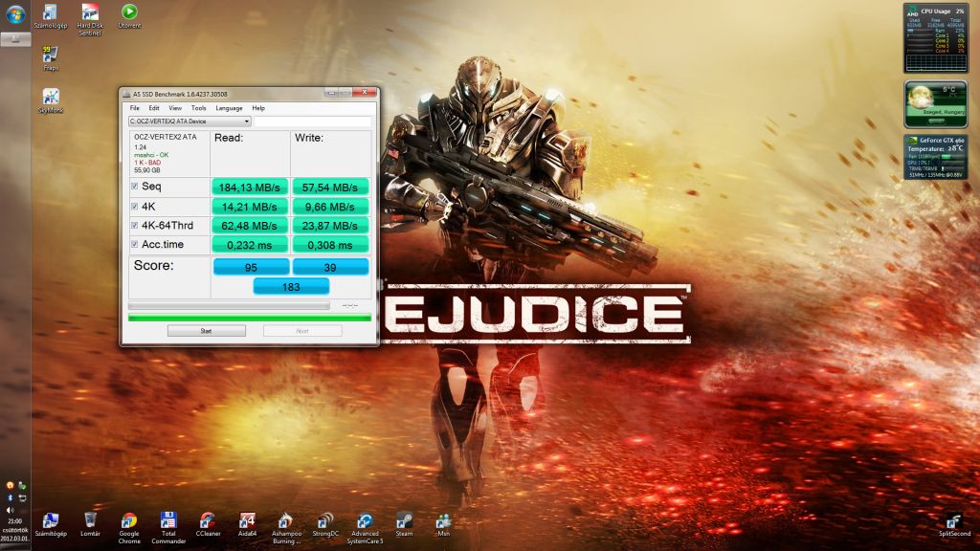Open the Tools menu
Screen dimensions: 980x551
point(199,108)
